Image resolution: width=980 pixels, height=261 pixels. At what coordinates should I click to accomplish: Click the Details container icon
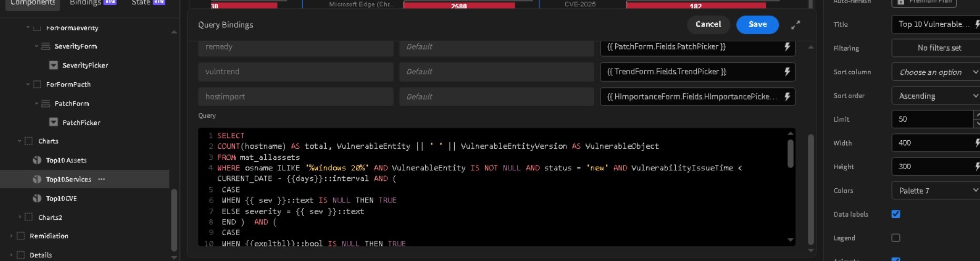[21, 255]
